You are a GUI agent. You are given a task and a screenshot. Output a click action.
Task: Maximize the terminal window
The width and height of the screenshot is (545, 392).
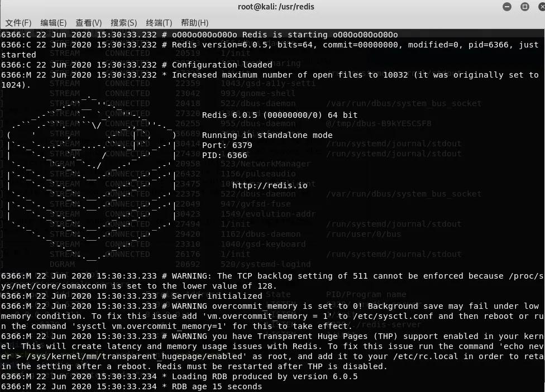[525, 7]
